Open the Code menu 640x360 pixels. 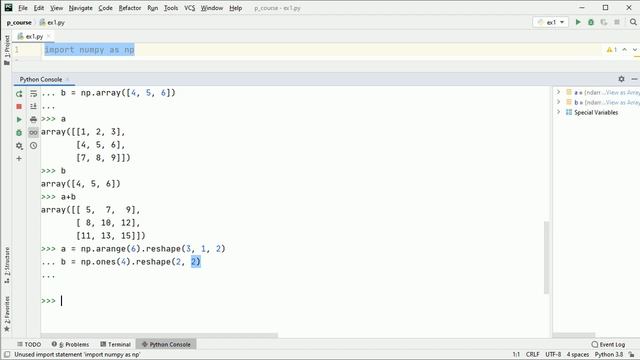pos(105,8)
